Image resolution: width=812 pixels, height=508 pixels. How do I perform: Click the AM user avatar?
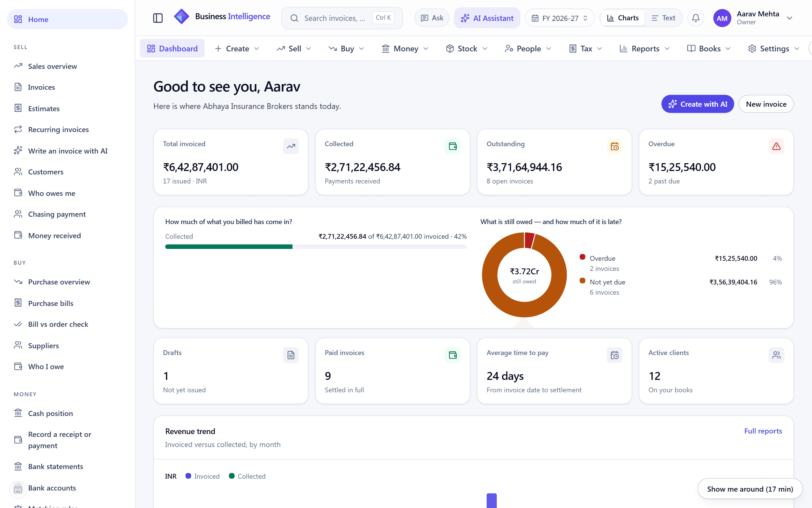722,18
